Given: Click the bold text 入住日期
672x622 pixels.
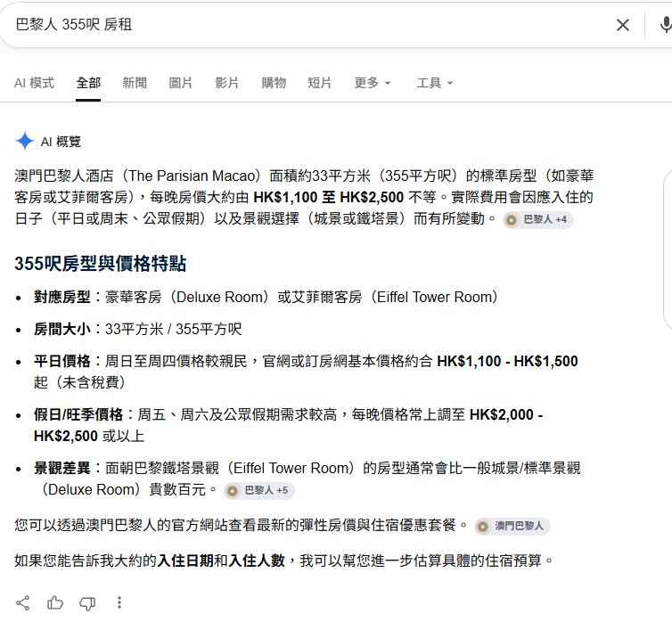Looking at the screenshot, I should click(x=185, y=561).
